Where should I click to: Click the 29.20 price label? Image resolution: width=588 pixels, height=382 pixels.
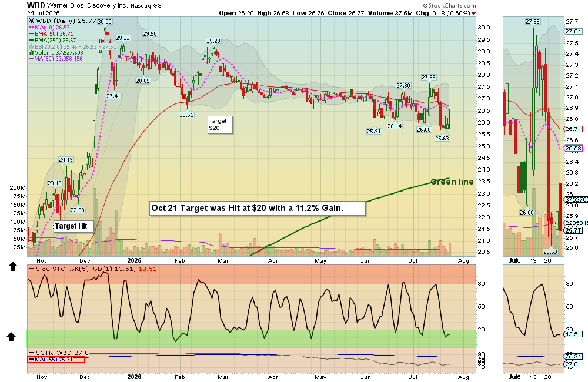[213, 41]
